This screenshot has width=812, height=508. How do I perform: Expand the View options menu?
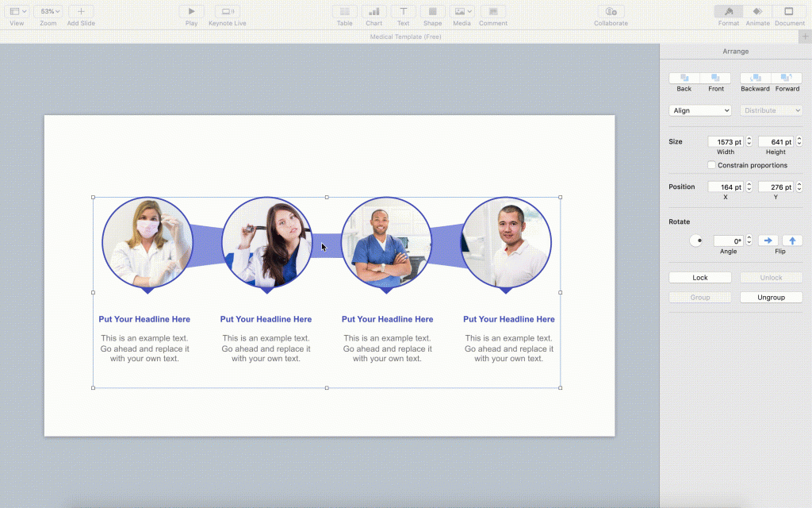point(17,12)
